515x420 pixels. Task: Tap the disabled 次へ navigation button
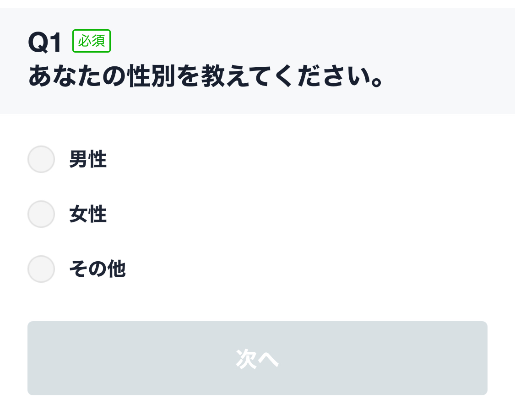[x=257, y=358]
